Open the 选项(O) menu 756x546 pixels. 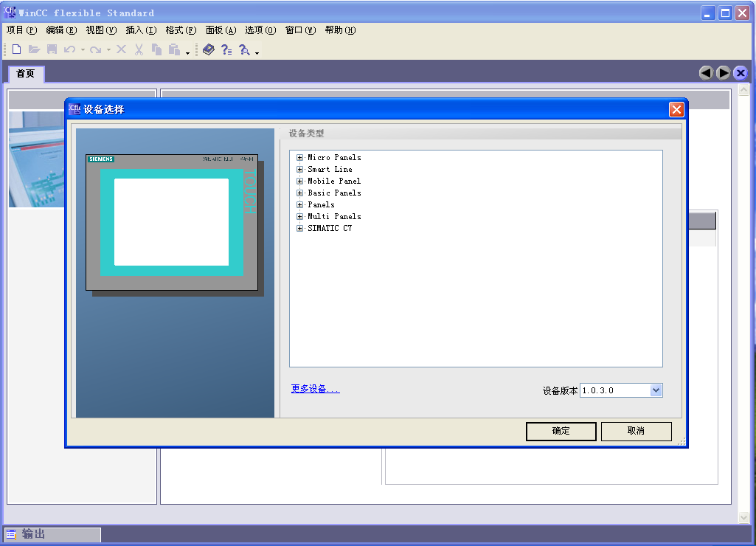260,30
